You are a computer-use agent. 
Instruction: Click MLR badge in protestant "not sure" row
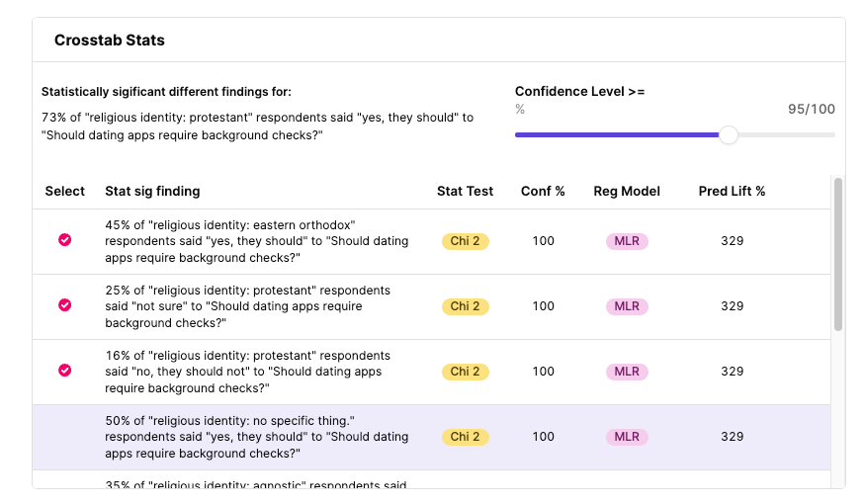pyautogui.click(x=627, y=306)
